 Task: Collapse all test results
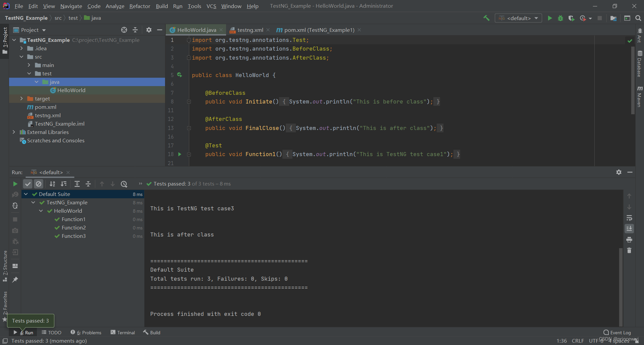(88, 184)
